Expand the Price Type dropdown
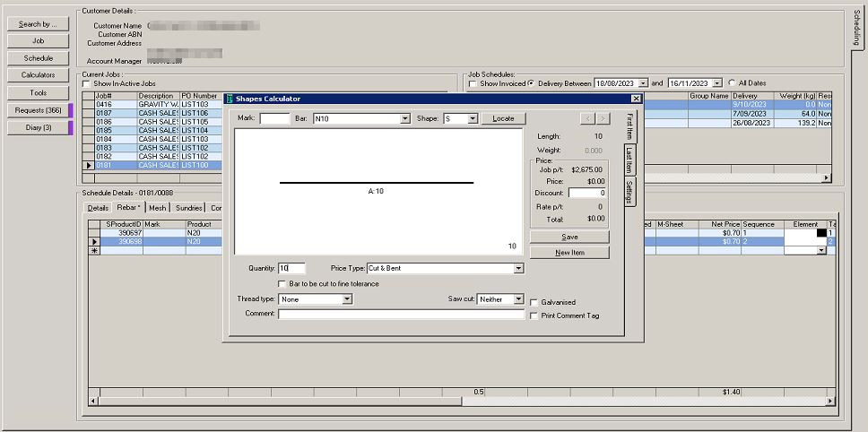This screenshot has width=868, height=432. coord(518,268)
